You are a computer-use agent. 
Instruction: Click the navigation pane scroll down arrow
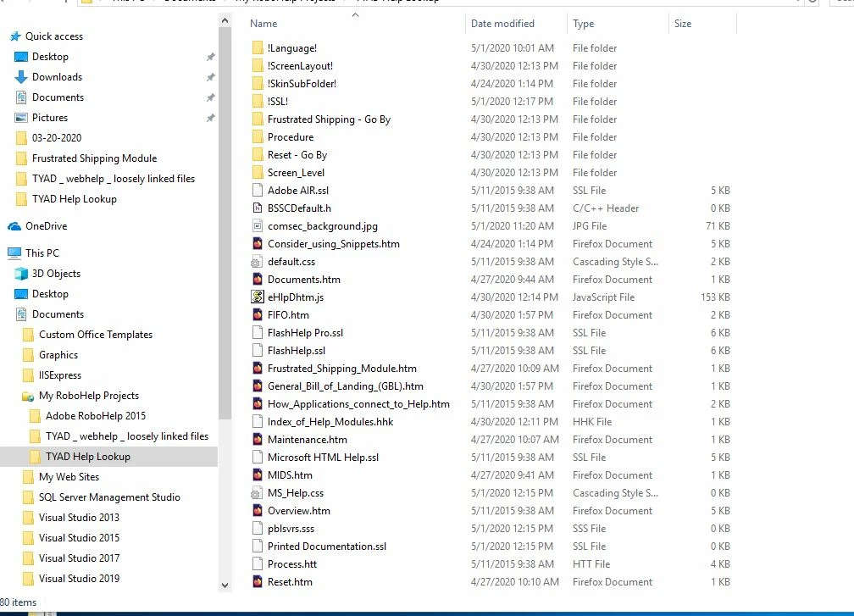(x=225, y=585)
